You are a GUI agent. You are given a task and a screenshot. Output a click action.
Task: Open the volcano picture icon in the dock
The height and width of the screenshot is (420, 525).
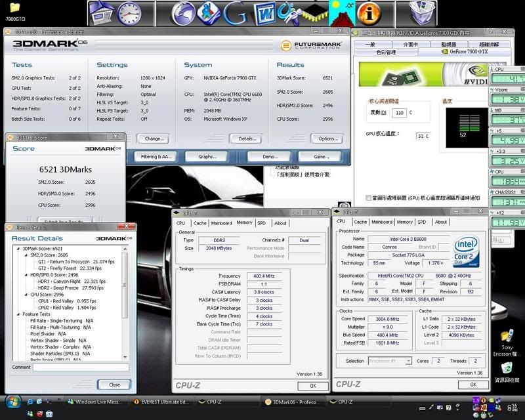tap(342, 13)
